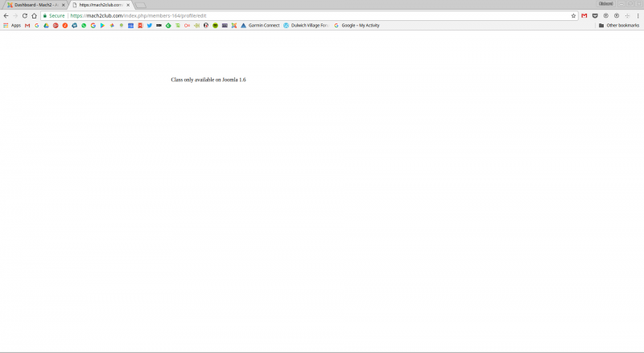
Task: Open the Gmail bookmark in bookmarks bar
Action: click(x=27, y=26)
